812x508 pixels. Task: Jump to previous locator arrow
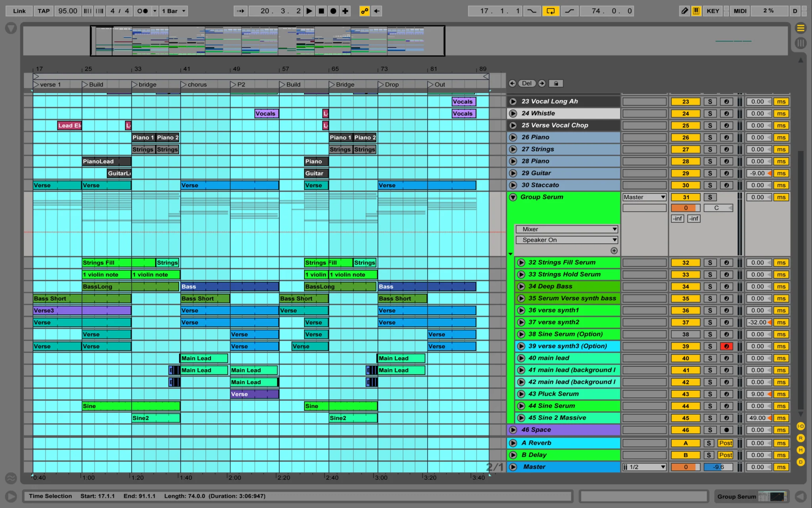512,83
